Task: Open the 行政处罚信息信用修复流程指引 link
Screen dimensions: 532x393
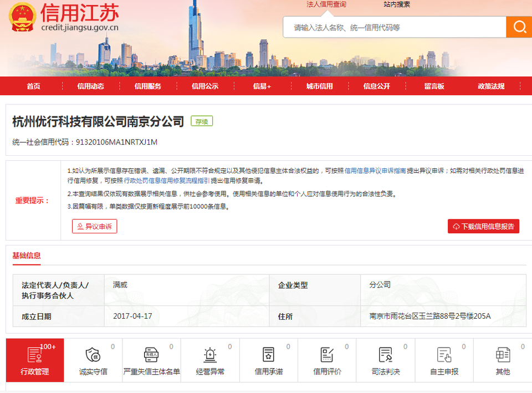Action: [167, 181]
